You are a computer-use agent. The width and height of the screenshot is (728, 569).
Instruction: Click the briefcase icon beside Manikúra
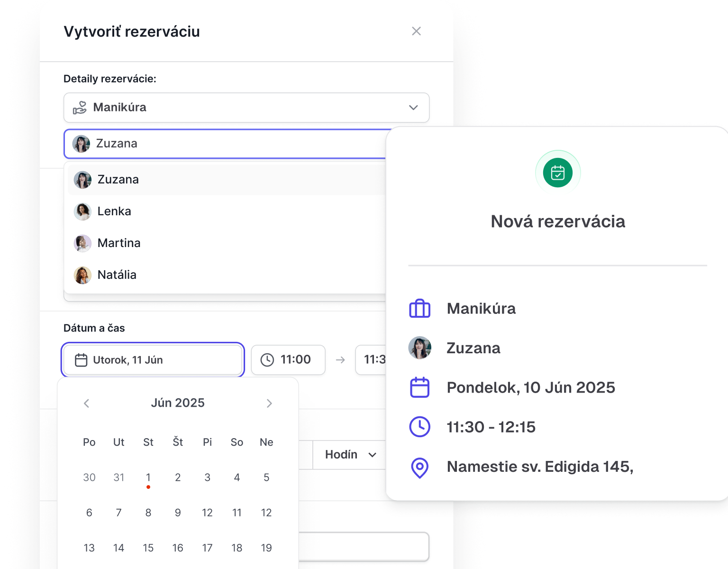pyautogui.click(x=419, y=309)
